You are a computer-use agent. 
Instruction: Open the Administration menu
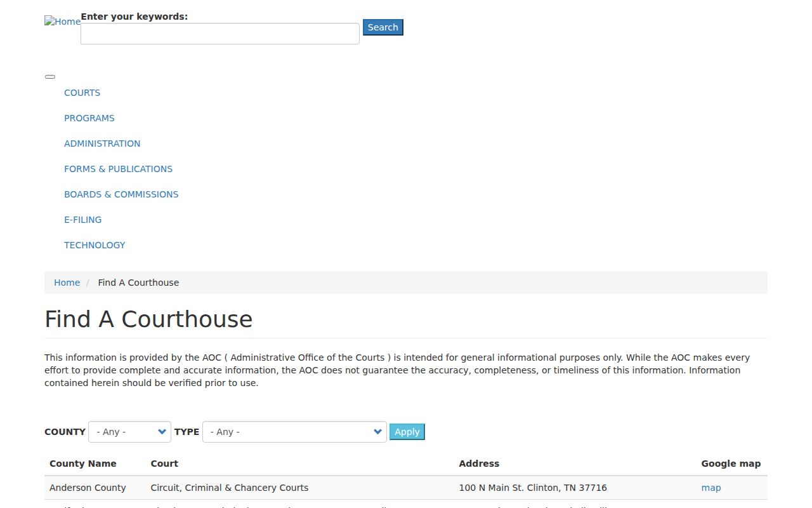tap(102, 144)
